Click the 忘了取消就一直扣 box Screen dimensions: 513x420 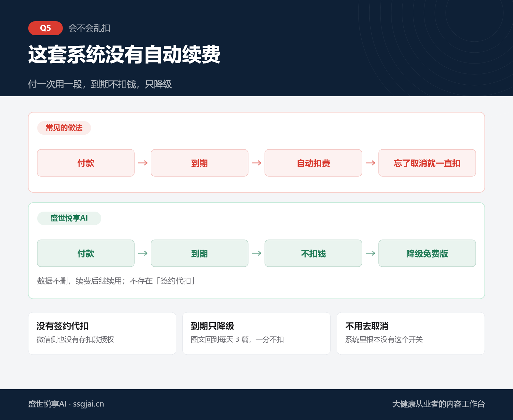(x=427, y=163)
